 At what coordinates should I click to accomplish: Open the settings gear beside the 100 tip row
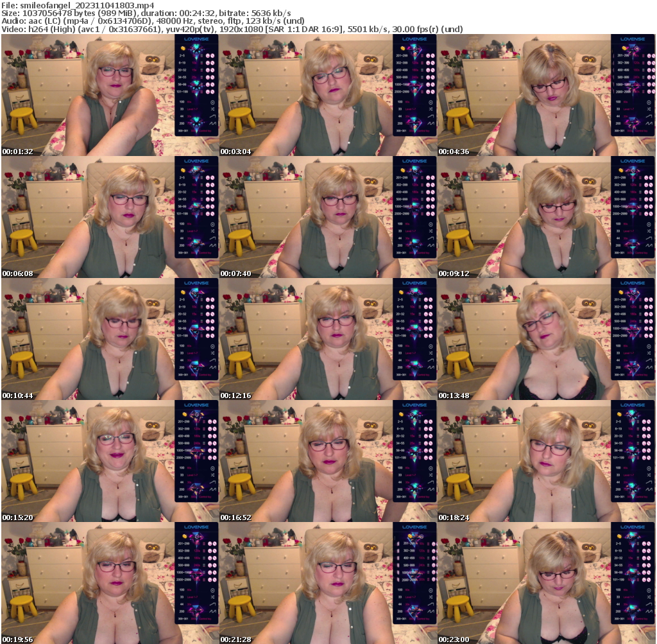[x=212, y=102]
